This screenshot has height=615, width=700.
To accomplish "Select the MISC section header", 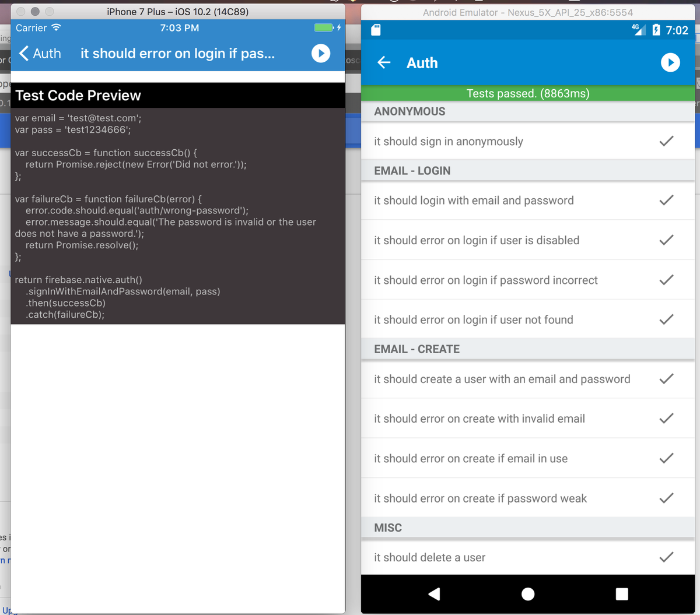I will coord(528,528).
